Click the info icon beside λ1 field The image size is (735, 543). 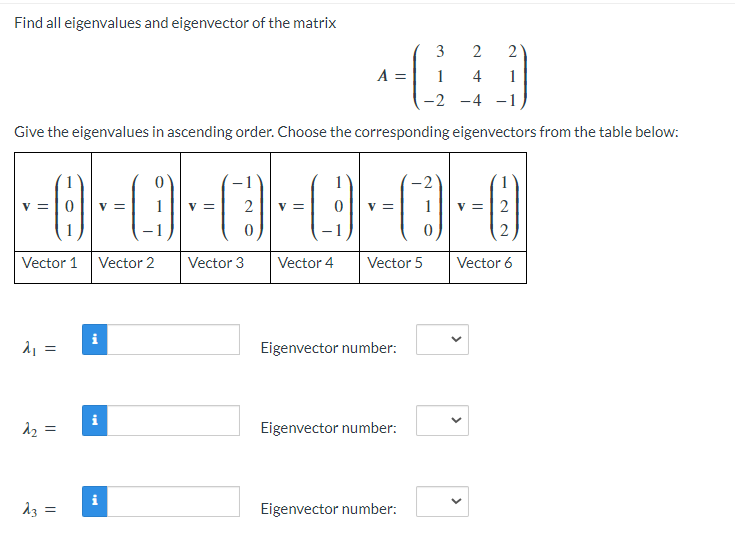[x=95, y=339]
